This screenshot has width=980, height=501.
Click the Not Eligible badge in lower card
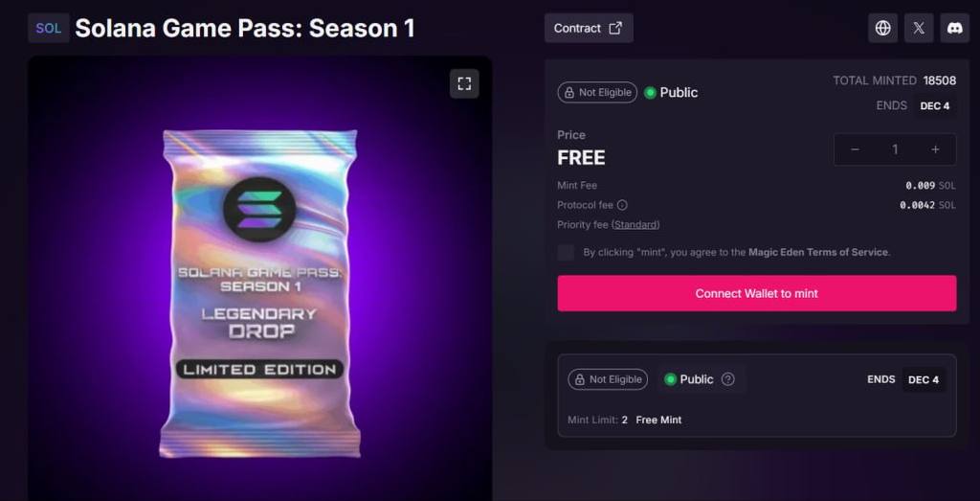608,379
